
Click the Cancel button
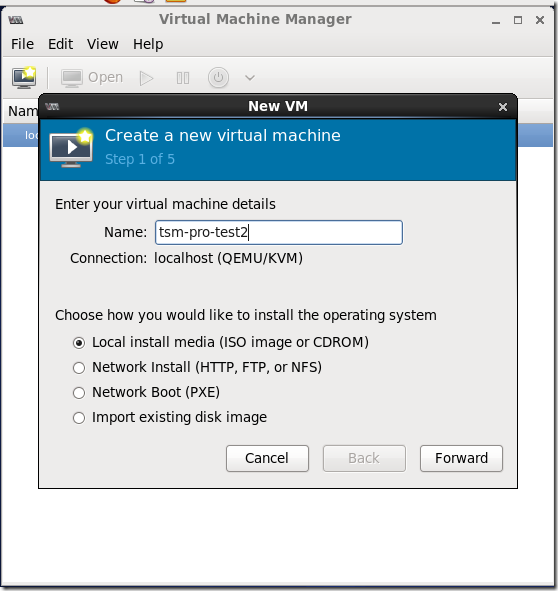pyautogui.click(x=267, y=458)
